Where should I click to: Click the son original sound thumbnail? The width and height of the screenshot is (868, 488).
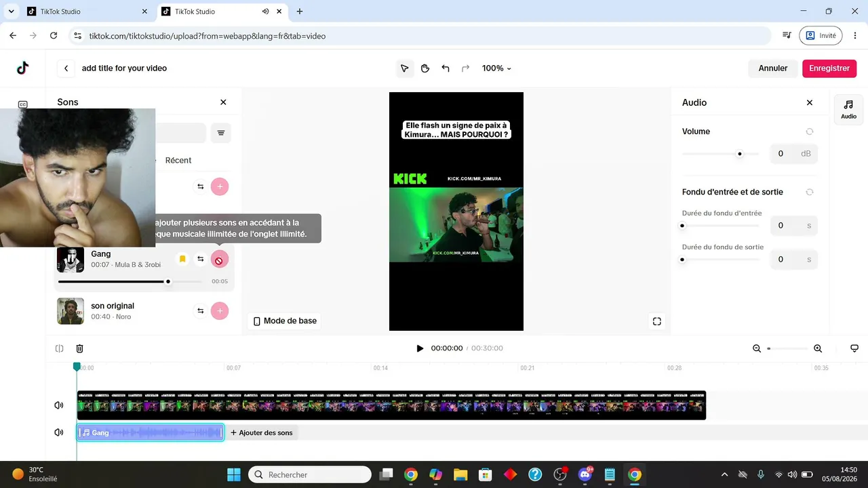(71, 311)
